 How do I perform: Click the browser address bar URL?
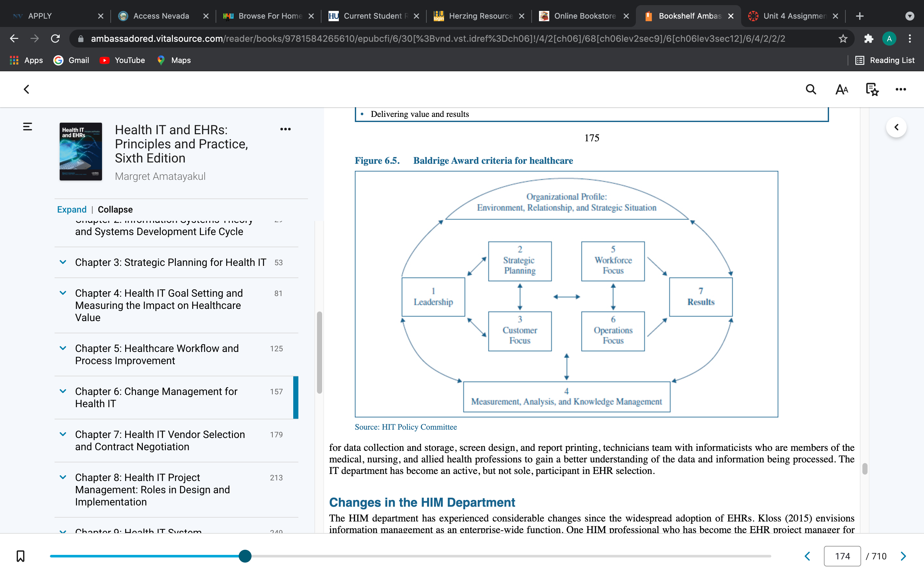(x=438, y=39)
